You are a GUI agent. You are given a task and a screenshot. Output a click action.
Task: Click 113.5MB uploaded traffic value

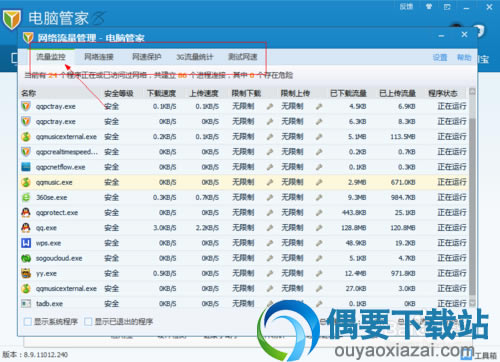[403, 137]
